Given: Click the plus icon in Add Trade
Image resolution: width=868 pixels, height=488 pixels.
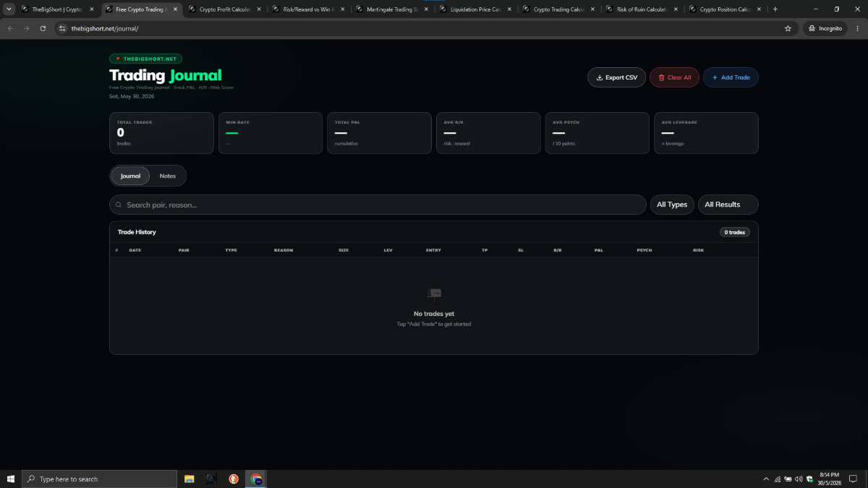Looking at the screenshot, I should pyautogui.click(x=715, y=77).
